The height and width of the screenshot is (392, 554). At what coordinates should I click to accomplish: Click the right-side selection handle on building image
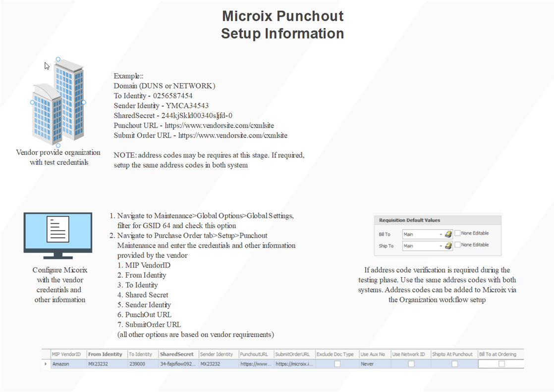tap(84, 102)
